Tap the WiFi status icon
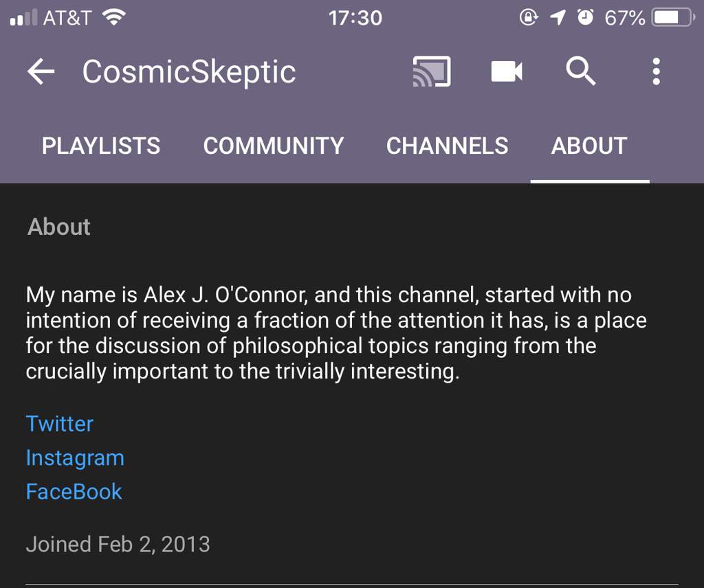This screenshot has height=588, width=704. coord(114,17)
